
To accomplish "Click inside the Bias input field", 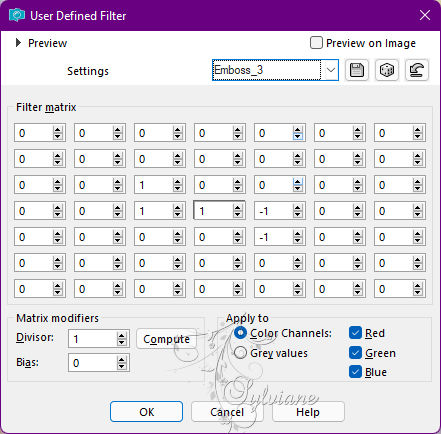I will tap(93, 363).
